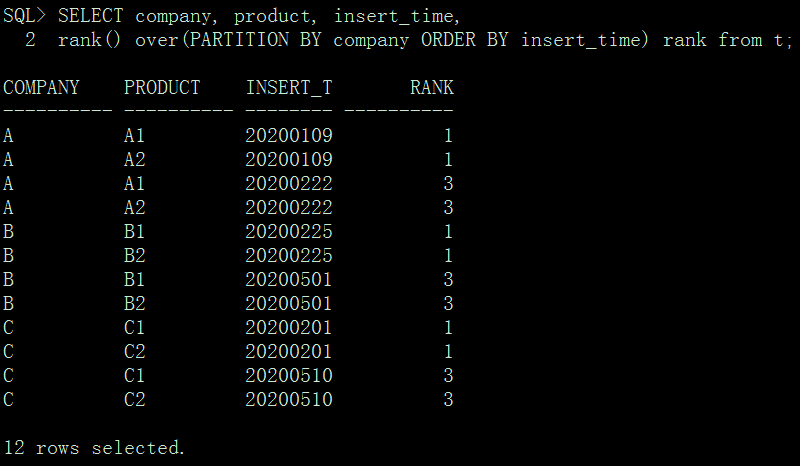The height and width of the screenshot is (466, 800).
Task: Click date 20200501 in the B2 row
Action: coord(289,304)
